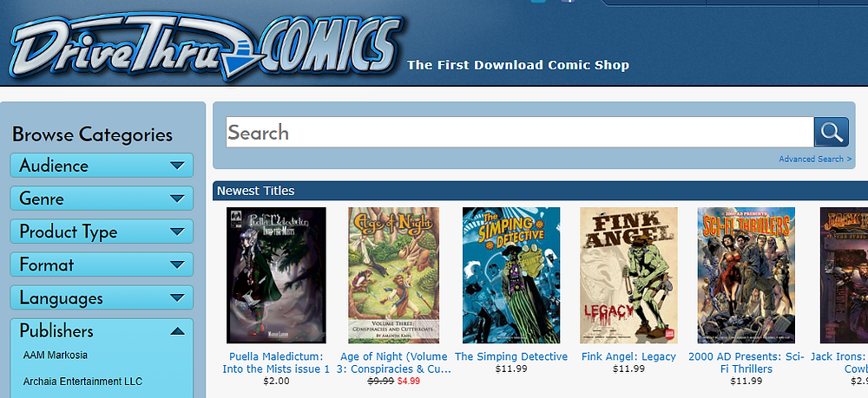
Task: Click 2000 AD Presents: Sci-Fi Thrillers link
Action: click(x=746, y=362)
